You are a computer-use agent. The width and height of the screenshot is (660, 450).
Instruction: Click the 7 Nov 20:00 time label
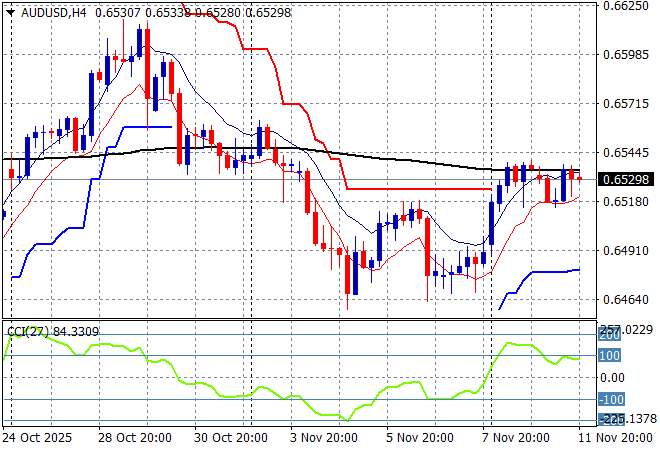coord(516,438)
